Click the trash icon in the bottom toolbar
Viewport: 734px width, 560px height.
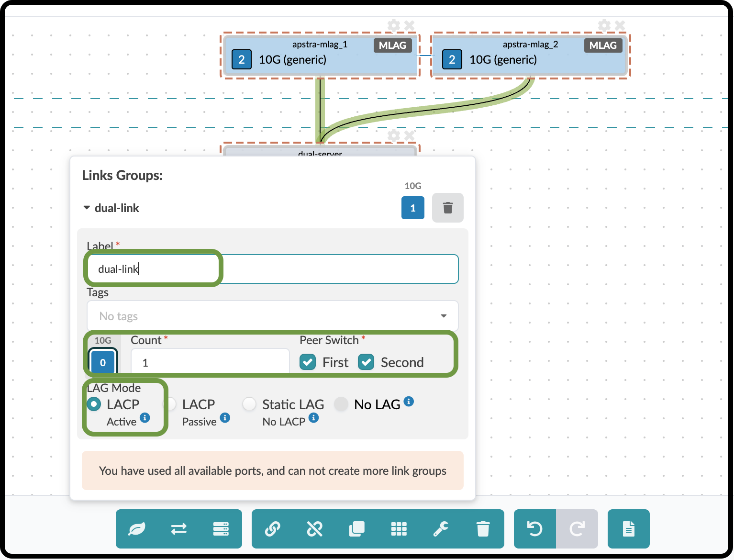[483, 529]
